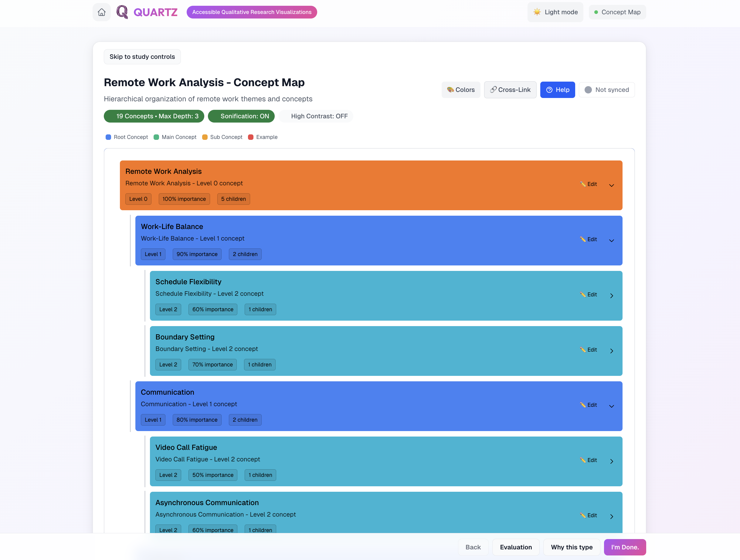Image resolution: width=740 pixels, height=560 pixels.
Task: Click the QUARTZ Q logo
Action: [122, 12]
